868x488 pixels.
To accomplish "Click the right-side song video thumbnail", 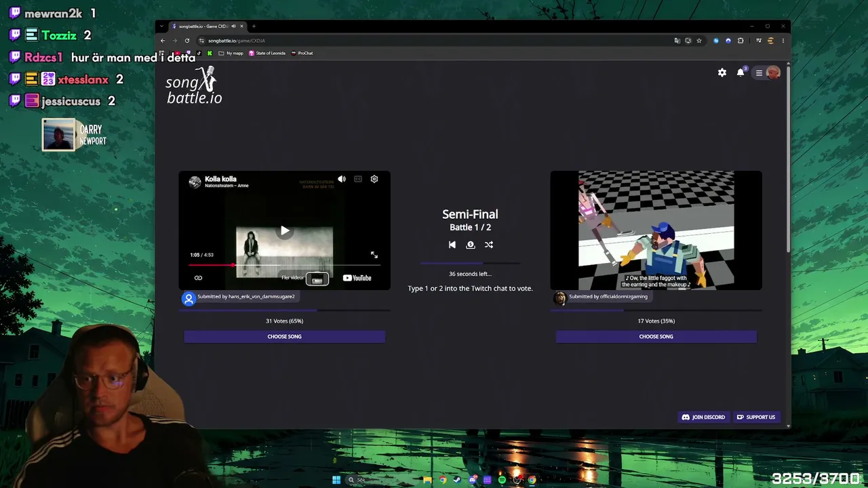I will 656,230.
